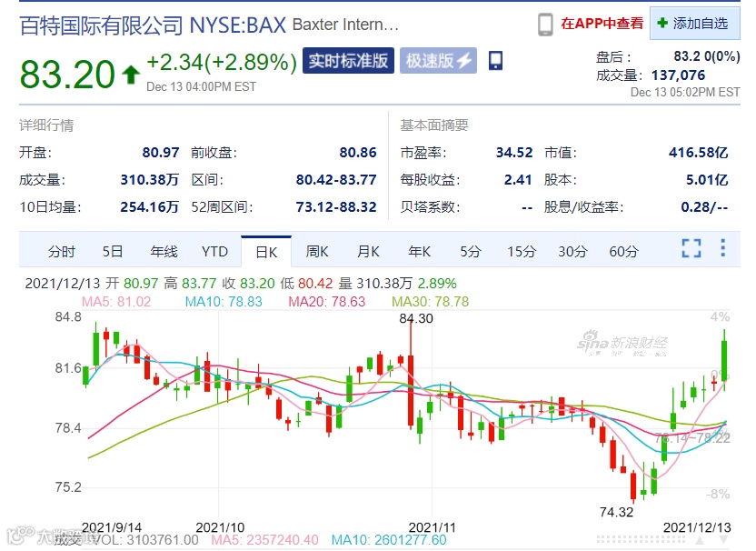Click the 84.30 high marker on chart
The width and height of the screenshot is (756, 551).
(416, 318)
